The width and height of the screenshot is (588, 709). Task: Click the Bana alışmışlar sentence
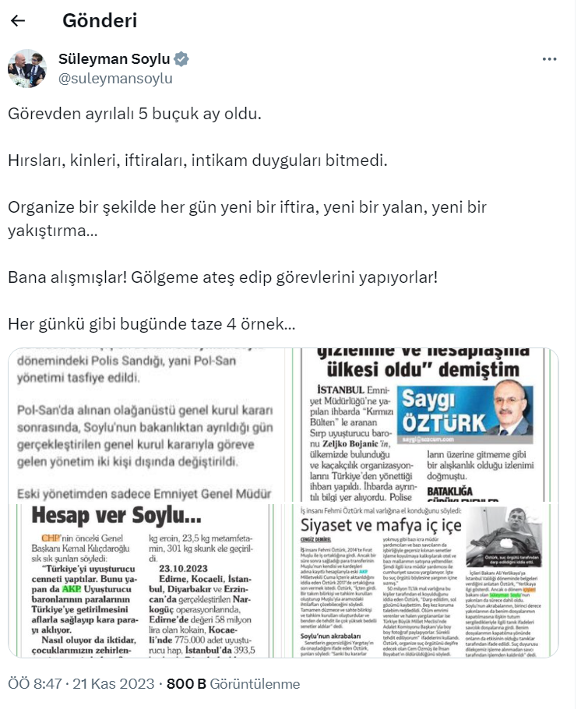223,277
